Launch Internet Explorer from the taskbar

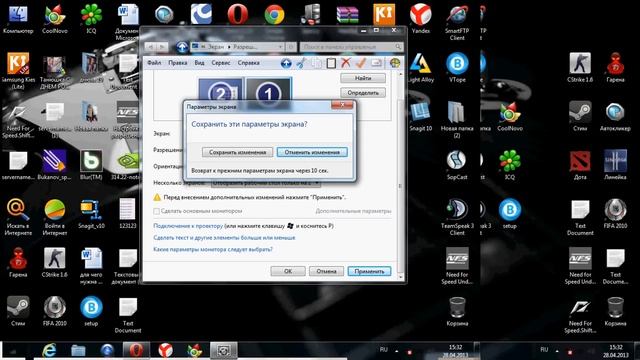tap(49, 350)
